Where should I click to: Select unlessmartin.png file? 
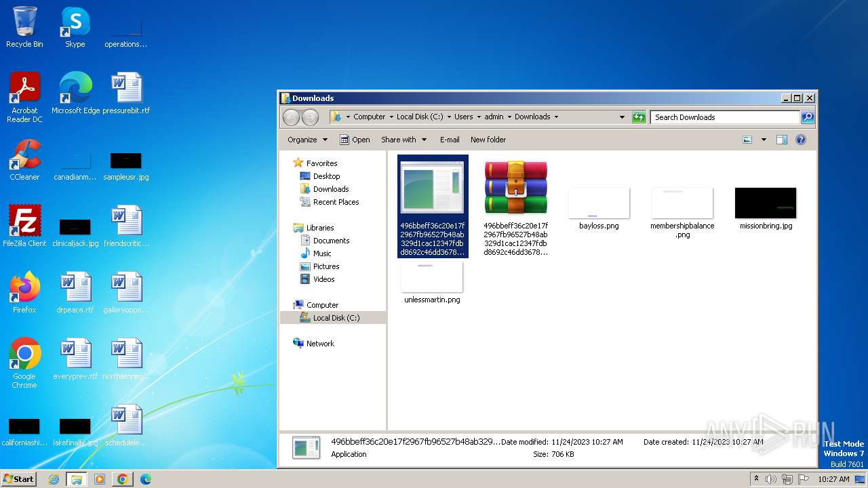click(x=432, y=283)
